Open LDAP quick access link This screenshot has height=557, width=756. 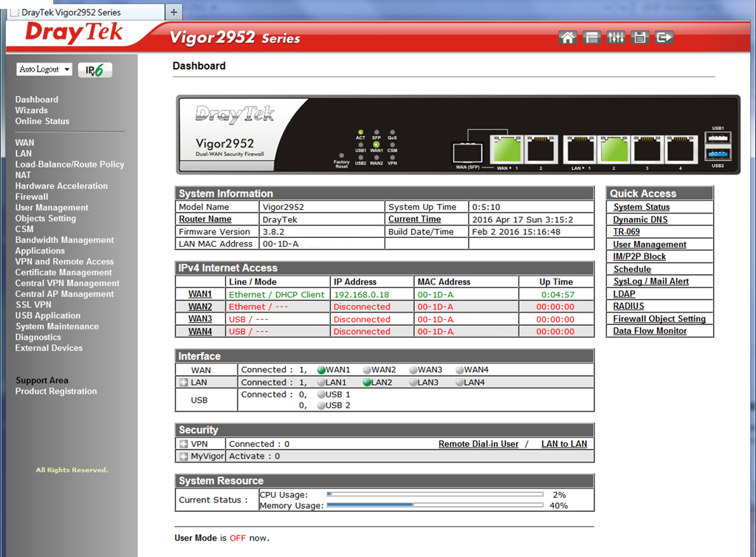[x=625, y=294]
